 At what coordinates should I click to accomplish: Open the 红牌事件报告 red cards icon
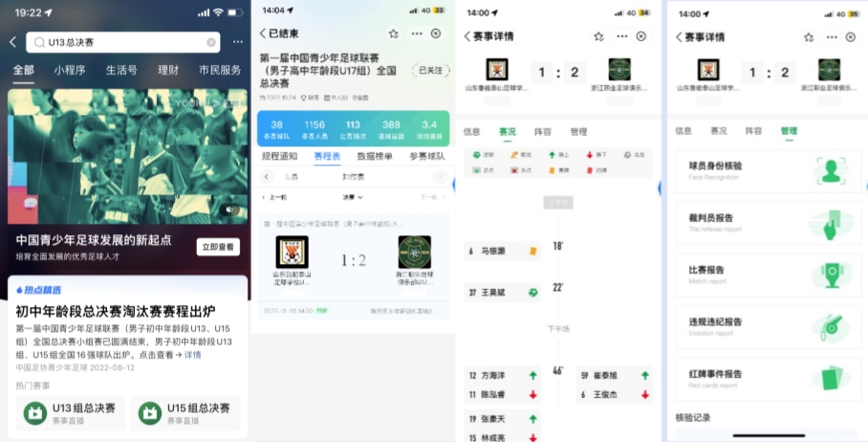831,378
